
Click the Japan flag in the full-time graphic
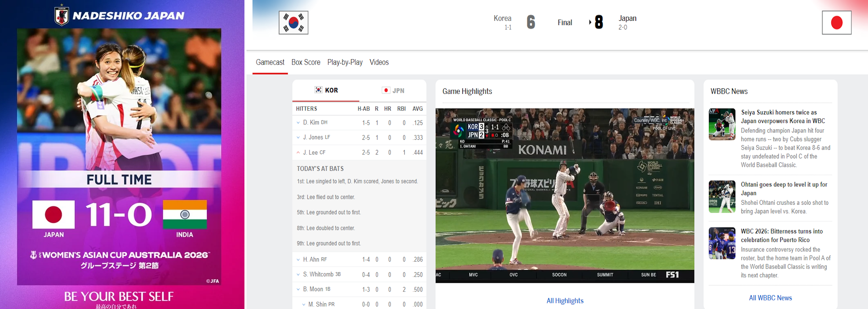(x=53, y=214)
